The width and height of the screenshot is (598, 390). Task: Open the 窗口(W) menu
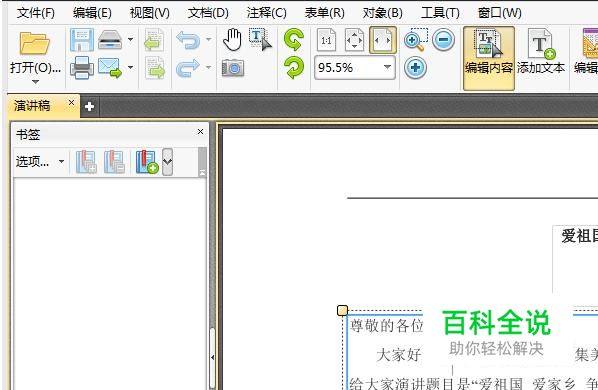500,13
